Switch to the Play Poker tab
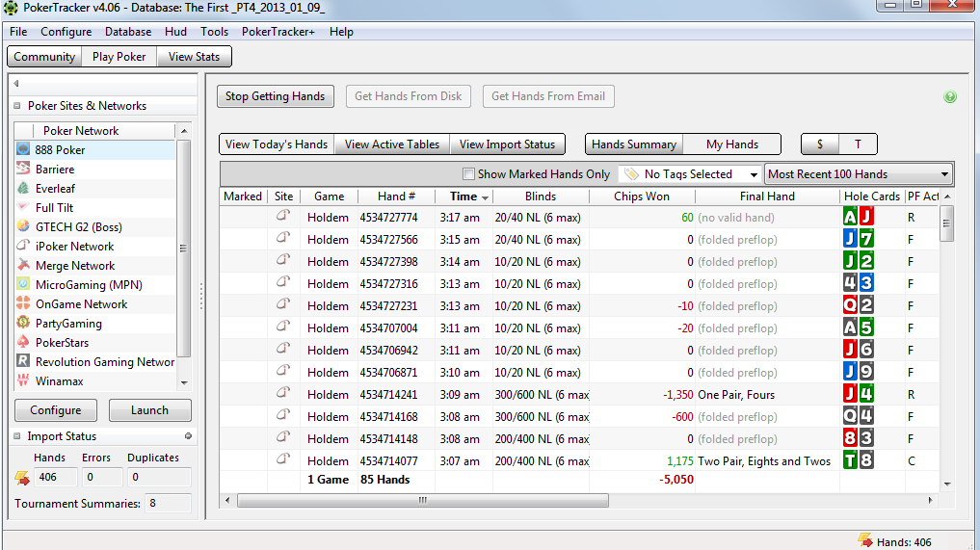This screenshot has width=980, height=550. (119, 56)
